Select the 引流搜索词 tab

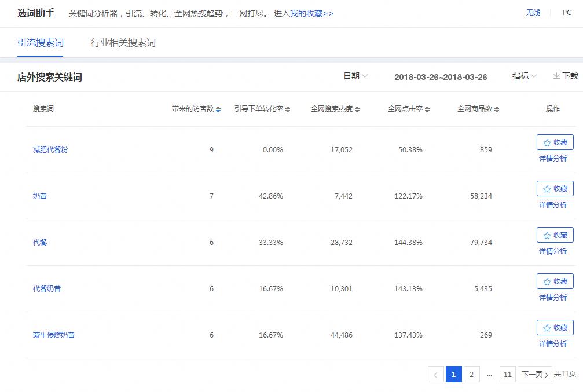(41, 42)
